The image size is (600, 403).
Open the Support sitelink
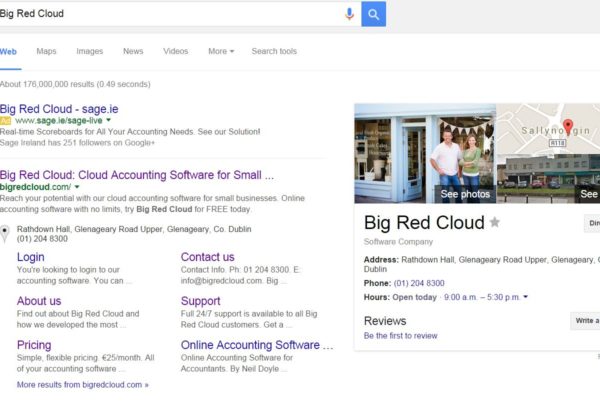click(x=201, y=301)
